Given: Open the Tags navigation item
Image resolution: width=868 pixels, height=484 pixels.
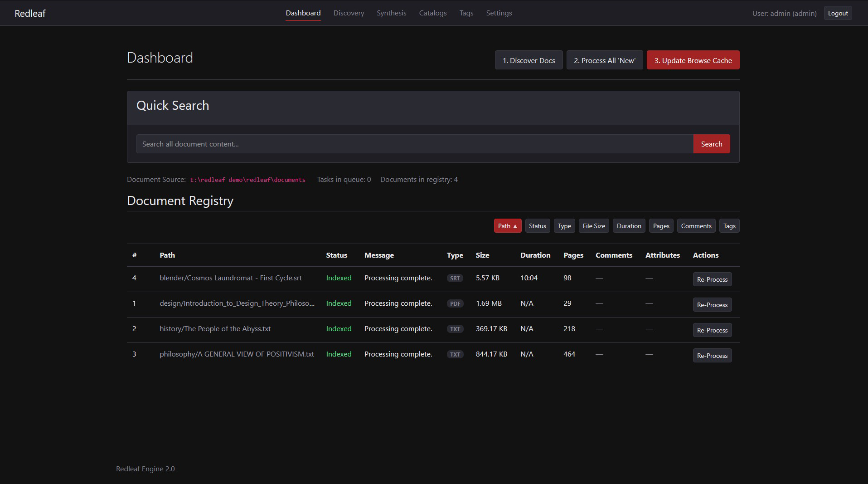Looking at the screenshot, I should [x=466, y=13].
